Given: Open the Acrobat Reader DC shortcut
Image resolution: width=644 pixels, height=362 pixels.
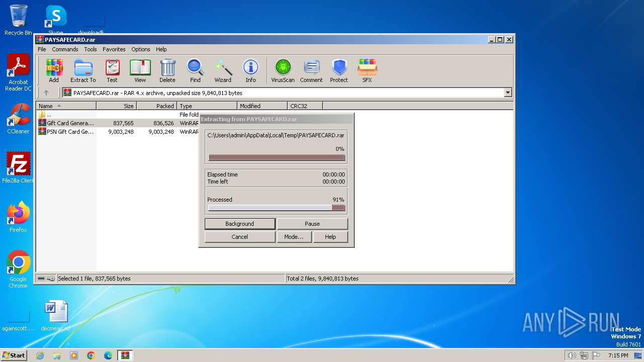Looking at the screenshot, I should point(18,72).
